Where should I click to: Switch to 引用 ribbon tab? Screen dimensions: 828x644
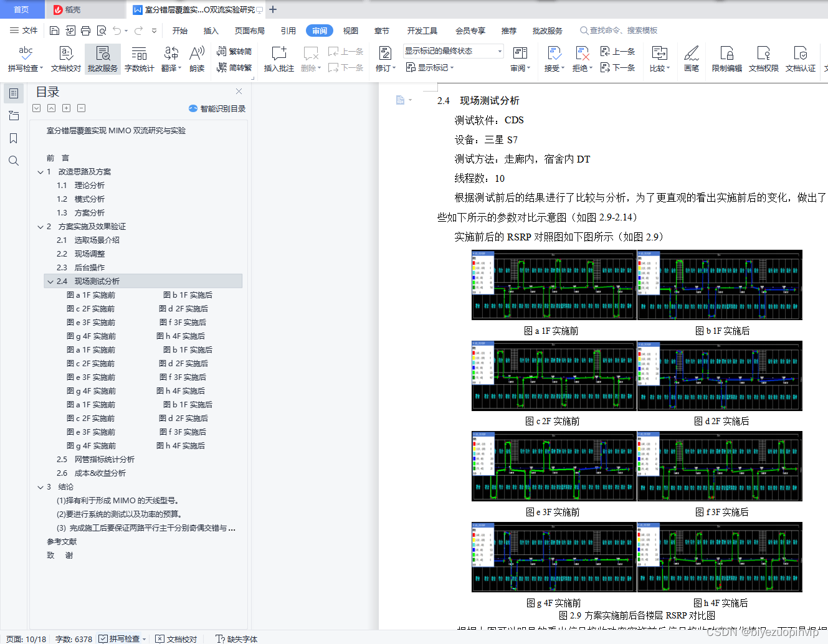pos(288,31)
